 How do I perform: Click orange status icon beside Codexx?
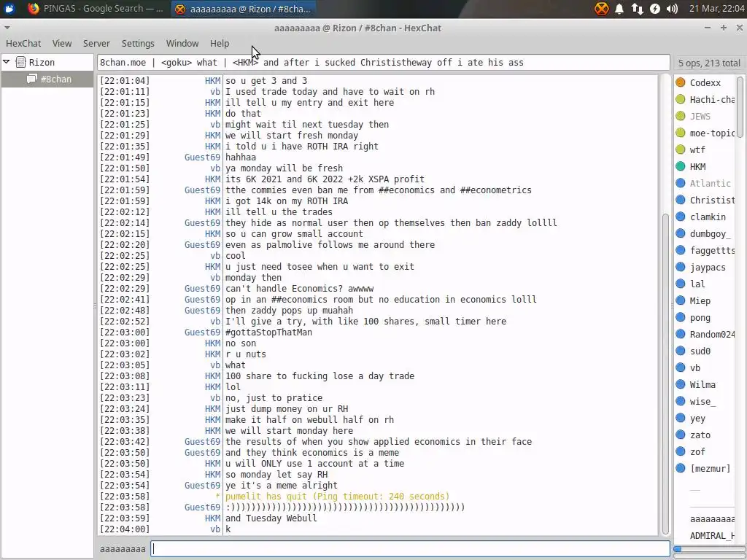[681, 82]
